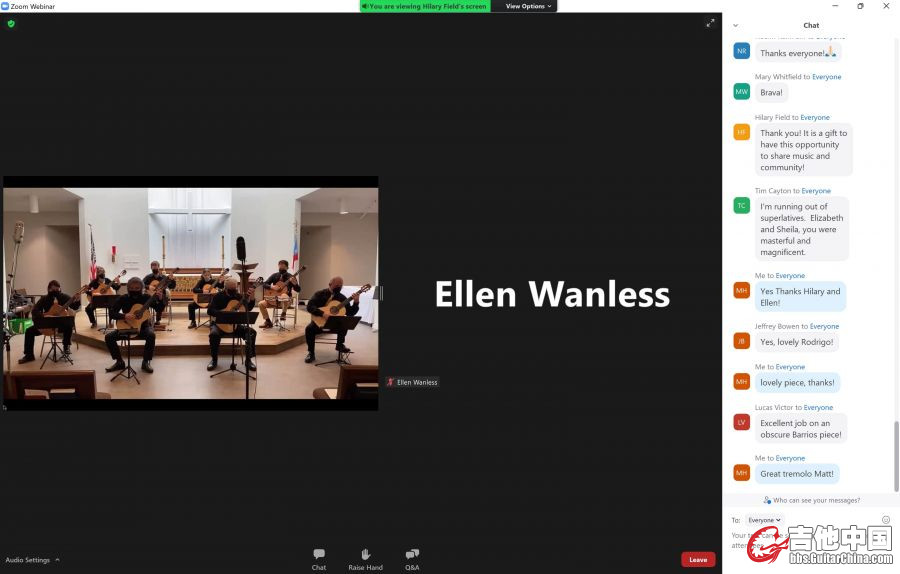Click the Raise Hand icon
This screenshot has height=574, width=900.
365,555
